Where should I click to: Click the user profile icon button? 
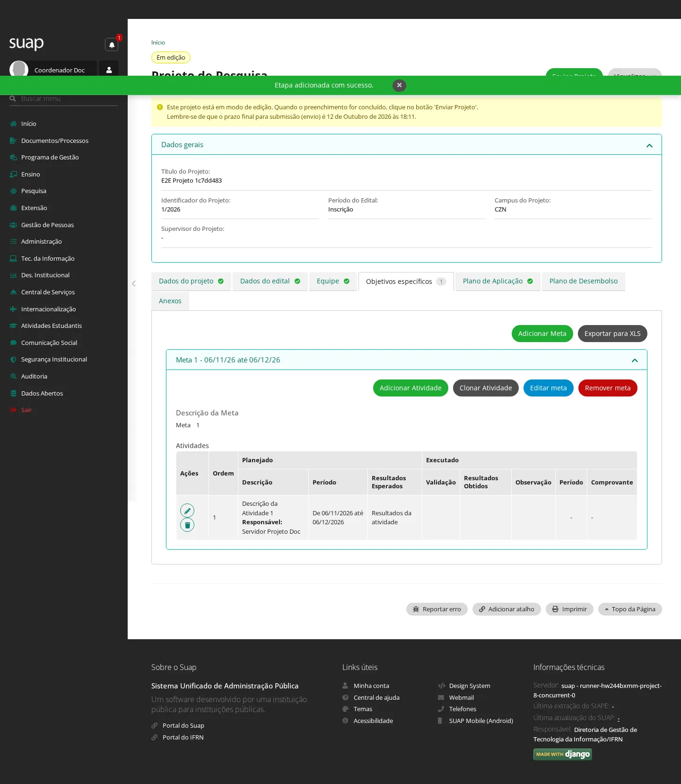coord(109,70)
